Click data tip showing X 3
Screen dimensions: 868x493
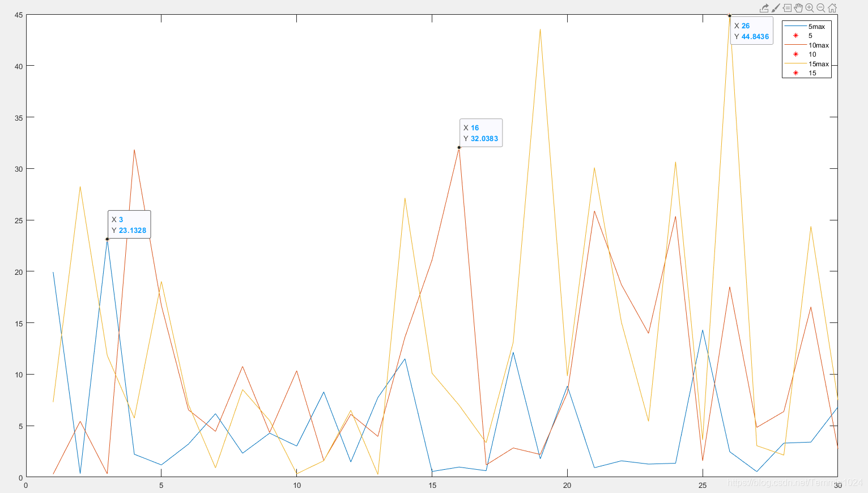129,224
